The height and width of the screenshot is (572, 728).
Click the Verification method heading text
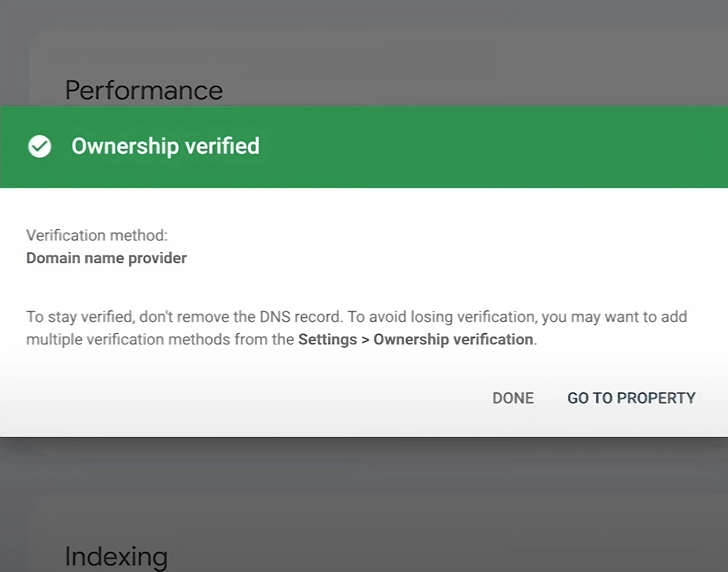click(97, 235)
